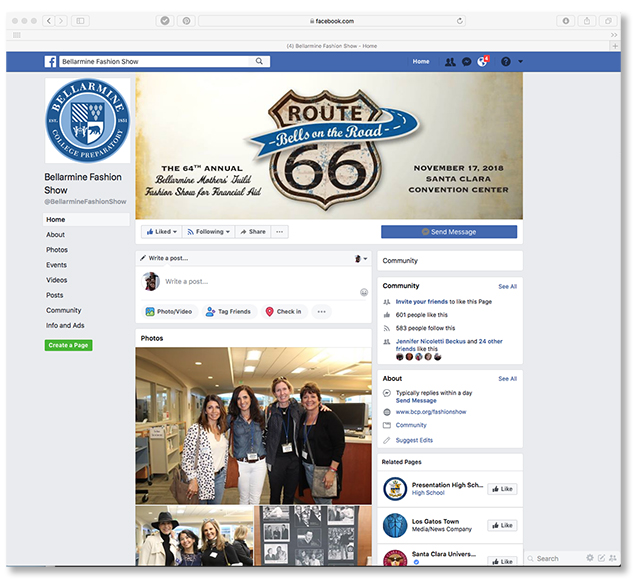Open the help question mark icon
The width and height of the screenshot is (640, 579).
(506, 62)
